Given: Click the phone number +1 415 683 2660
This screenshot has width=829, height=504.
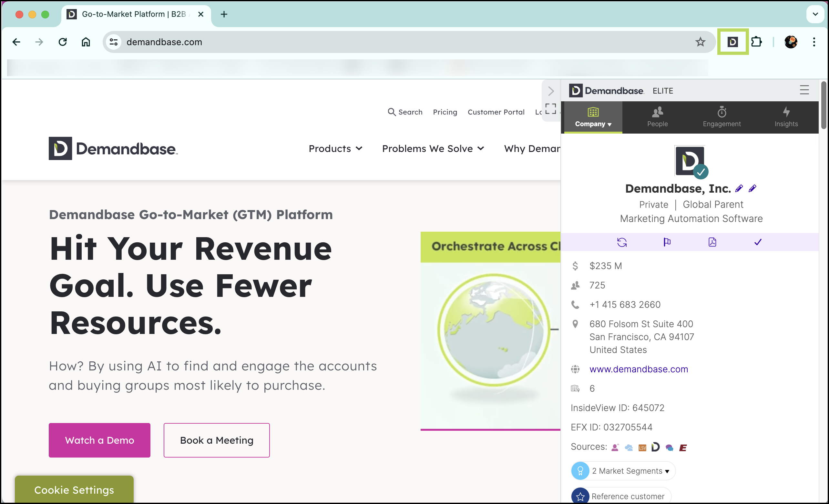Looking at the screenshot, I should [x=625, y=305].
